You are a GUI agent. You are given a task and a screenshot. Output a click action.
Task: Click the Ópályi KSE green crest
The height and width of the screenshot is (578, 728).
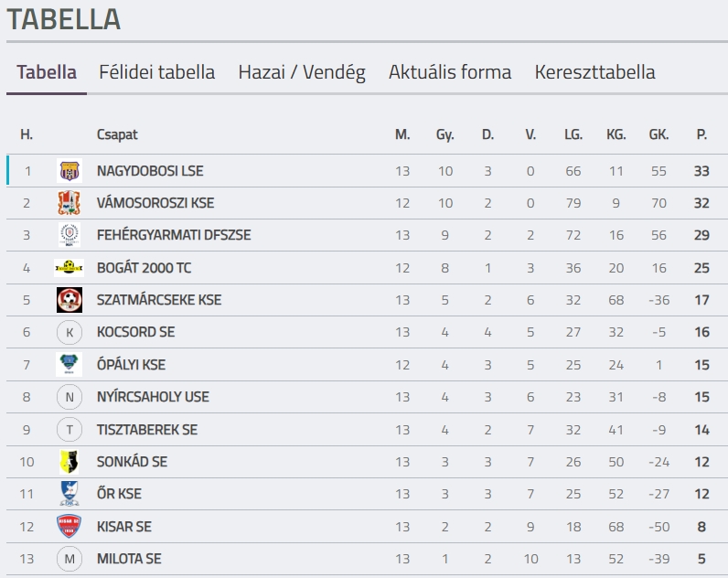point(70,364)
